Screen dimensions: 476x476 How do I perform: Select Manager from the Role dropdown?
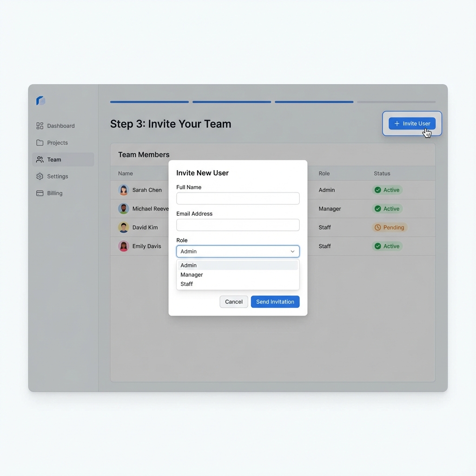pyautogui.click(x=192, y=274)
